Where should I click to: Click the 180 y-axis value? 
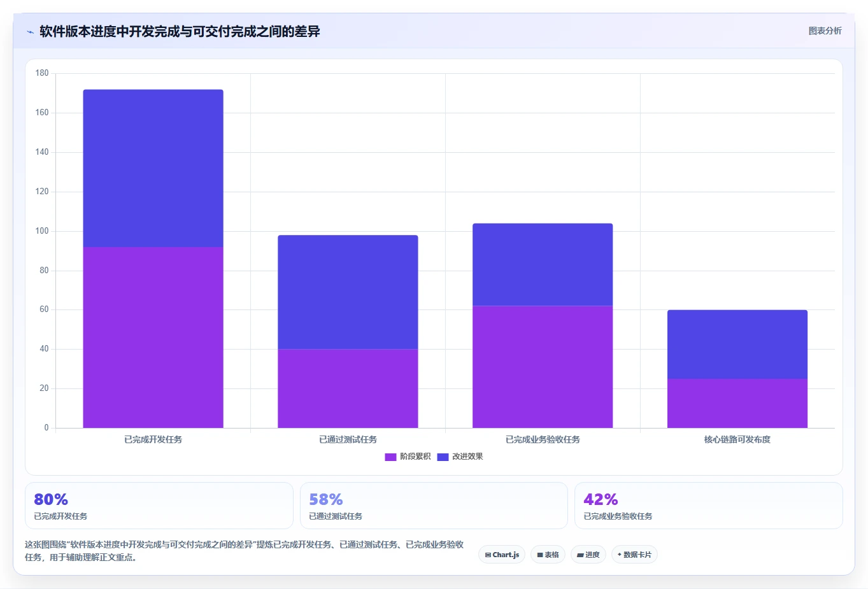pos(42,73)
